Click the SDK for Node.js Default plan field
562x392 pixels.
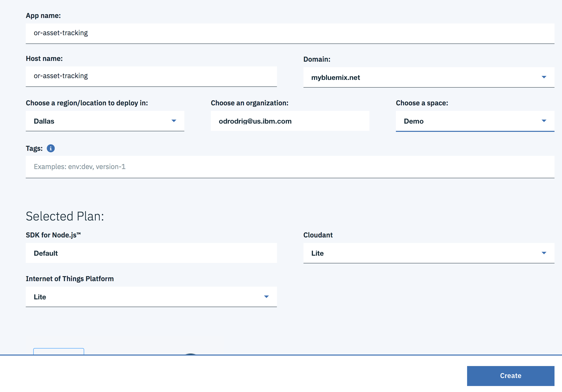point(151,253)
